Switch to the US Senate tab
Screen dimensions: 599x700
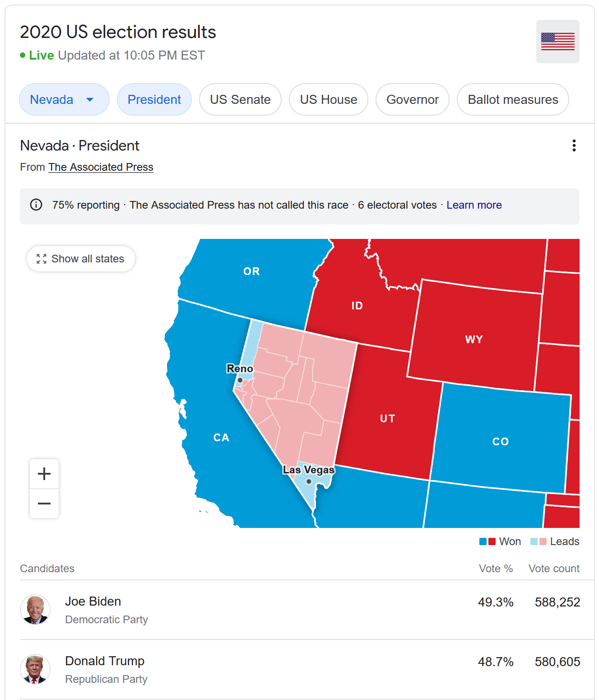click(240, 99)
